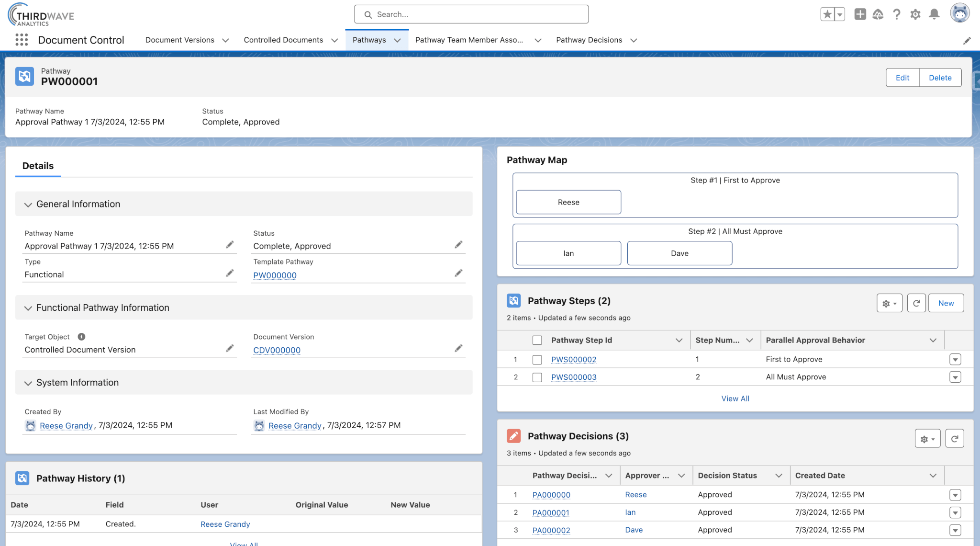
Task: Open the Notifications bell
Action: pos(934,14)
